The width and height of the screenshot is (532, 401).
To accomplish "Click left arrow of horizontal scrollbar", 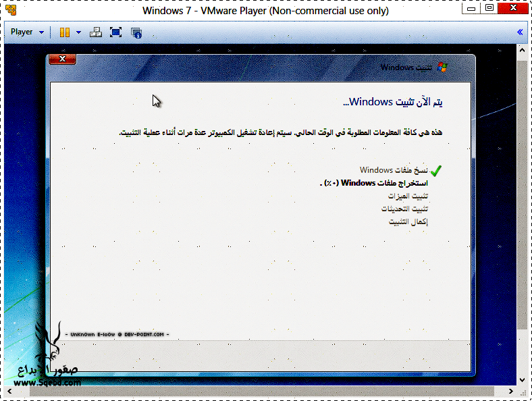I will point(9,391).
